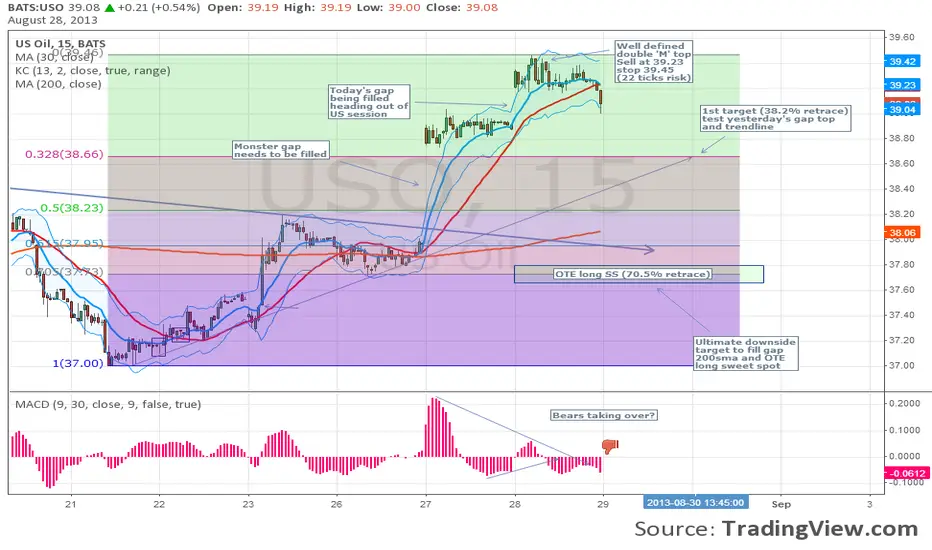Select the US Oil, 15, BATS legend
Viewport: 932px width, 550px height.
pyautogui.click(x=60, y=43)
